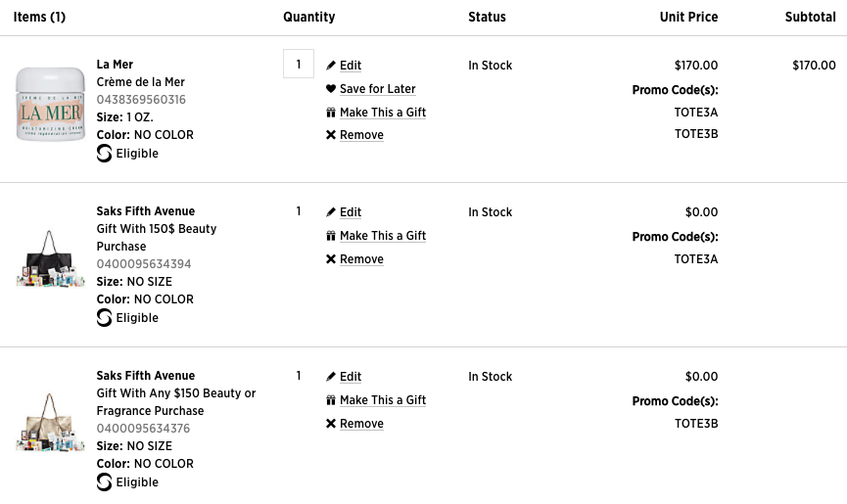Open the black tote gift thumbnail
Viewport: 847px width, 504px height.
(50, 259)
